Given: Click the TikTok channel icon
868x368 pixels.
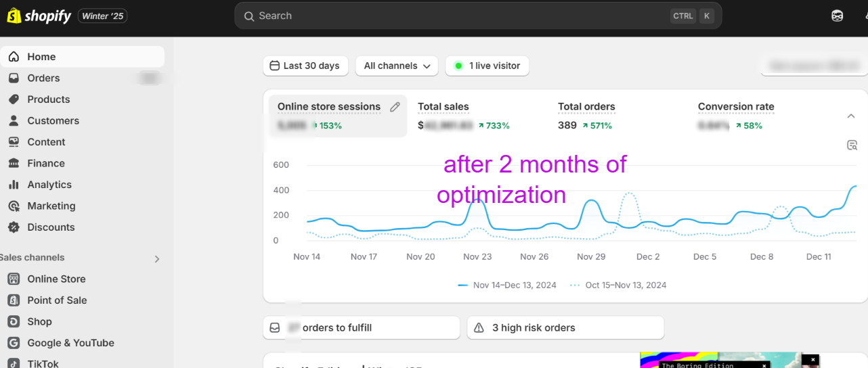Looking at the screenshot, I should 14,363.
